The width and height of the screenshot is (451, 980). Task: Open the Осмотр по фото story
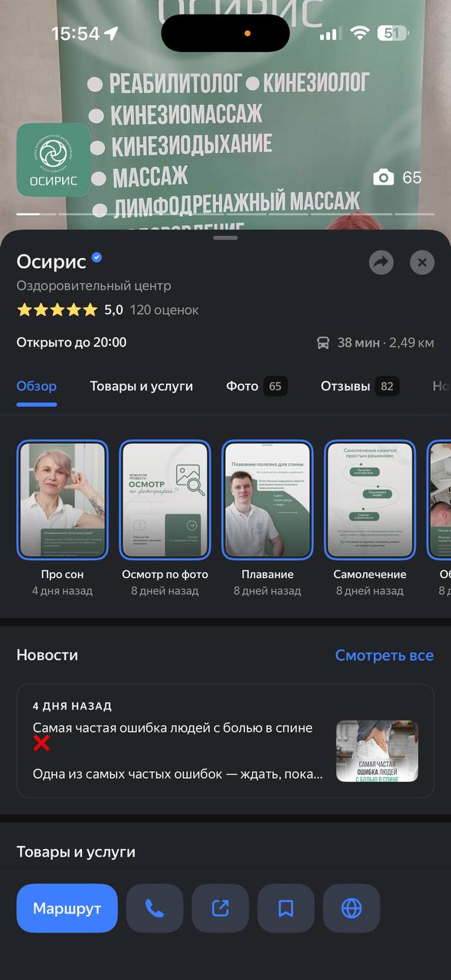[165, 500]
